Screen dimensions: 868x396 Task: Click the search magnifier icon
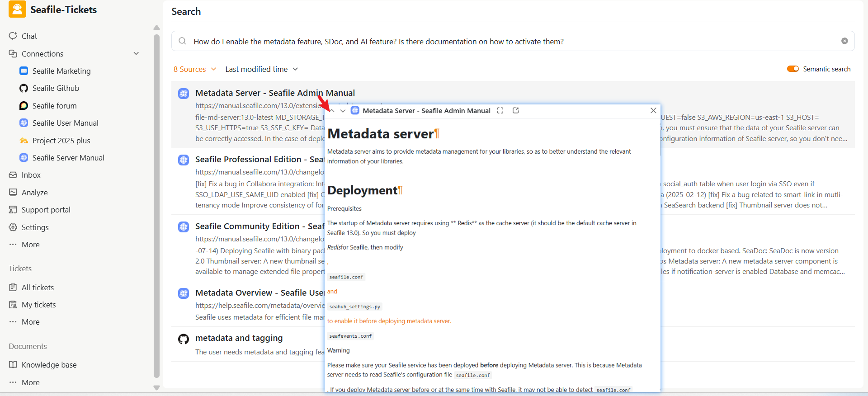click(x=182, y=41)
